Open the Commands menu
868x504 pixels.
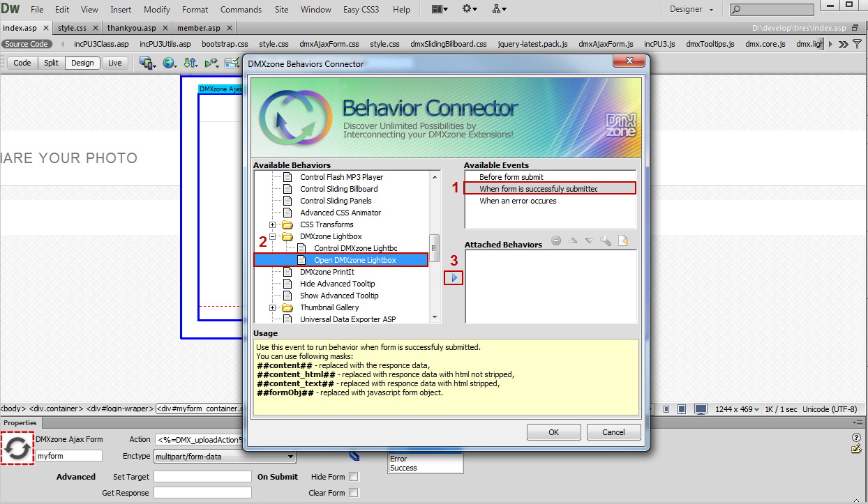coord(241,10)
